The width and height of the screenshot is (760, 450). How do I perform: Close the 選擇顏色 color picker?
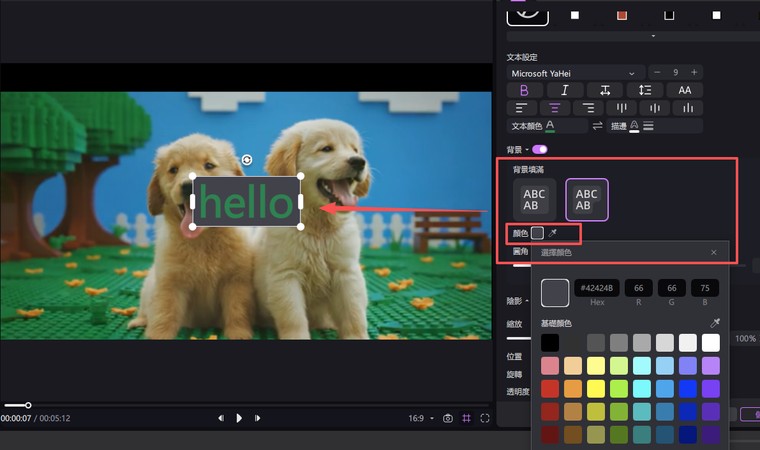point(713,253)
